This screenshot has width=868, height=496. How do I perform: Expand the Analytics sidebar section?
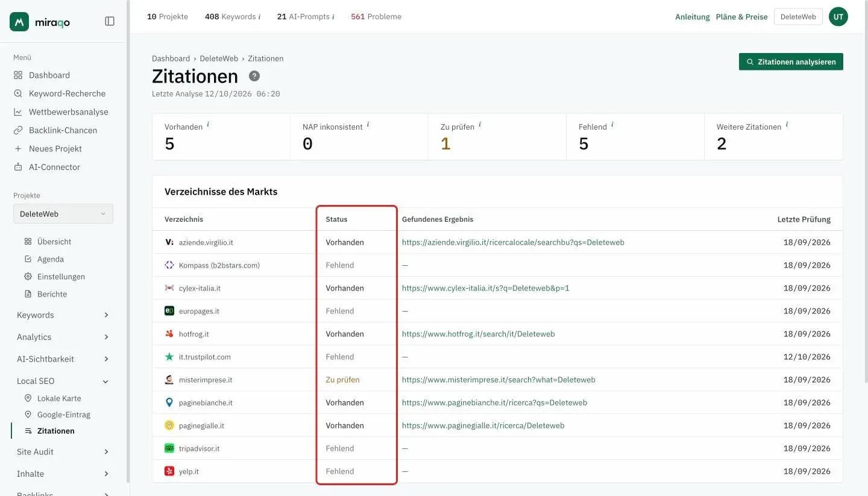[63, 337]
